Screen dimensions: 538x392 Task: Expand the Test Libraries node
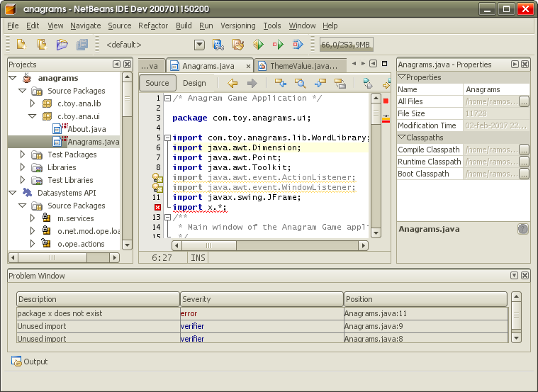pyautogui.click(x=23, y=180)
